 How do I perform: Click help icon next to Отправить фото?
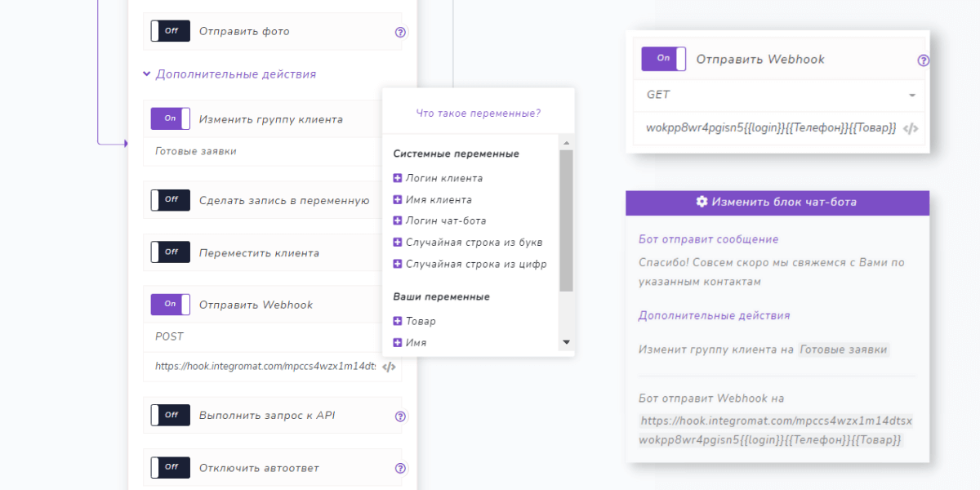click(400, 33)
